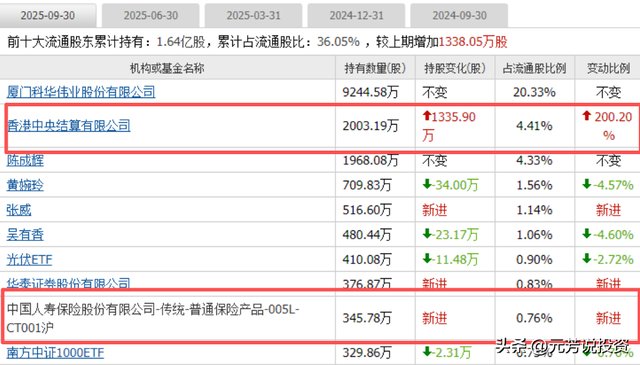Click the 持有数量(股) column header

pos(375,68)
